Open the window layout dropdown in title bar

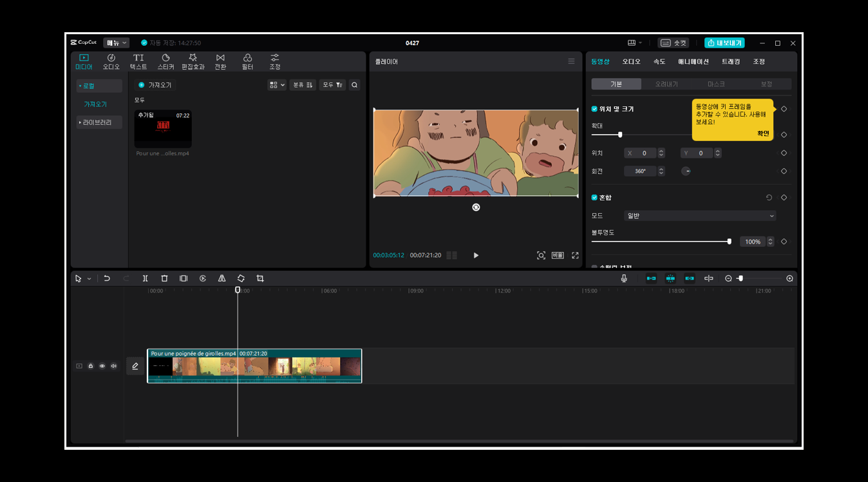click(x=635, y=43)
